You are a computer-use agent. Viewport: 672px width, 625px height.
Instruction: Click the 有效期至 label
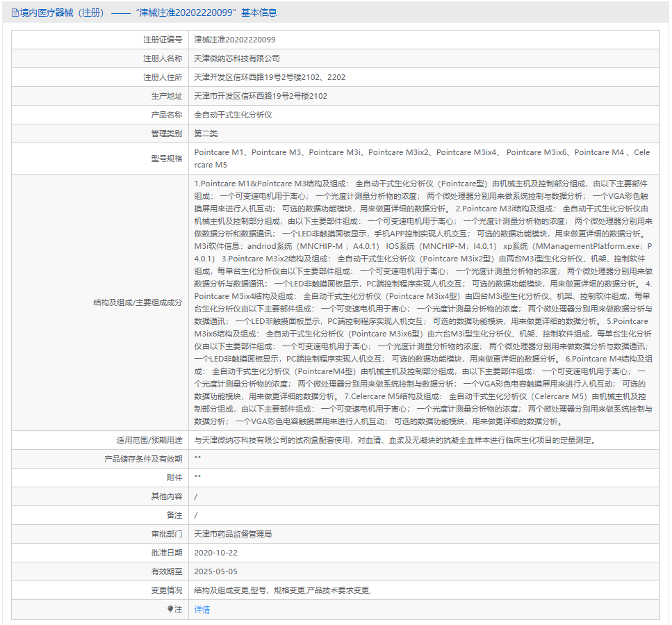click(167, 572)
